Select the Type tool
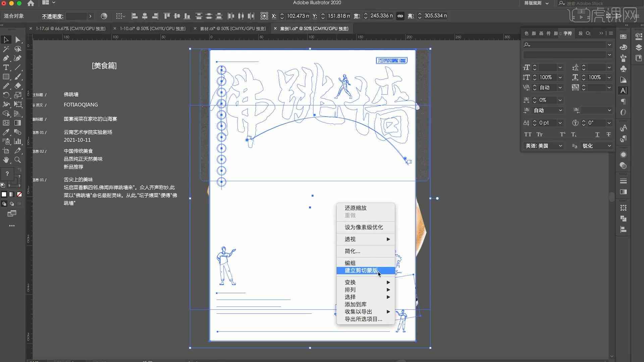This screenshot has width=644, height=362. [x=6, y=67]
